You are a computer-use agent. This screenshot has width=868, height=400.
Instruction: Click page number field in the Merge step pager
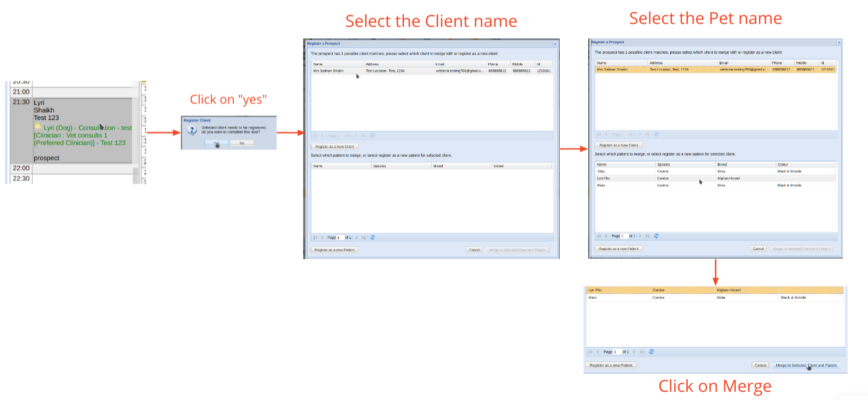pos(617,352)
